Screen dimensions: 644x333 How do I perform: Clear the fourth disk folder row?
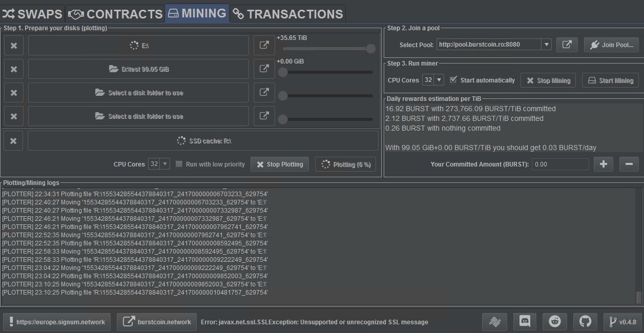pyautogui.click(x=14, y=116)
